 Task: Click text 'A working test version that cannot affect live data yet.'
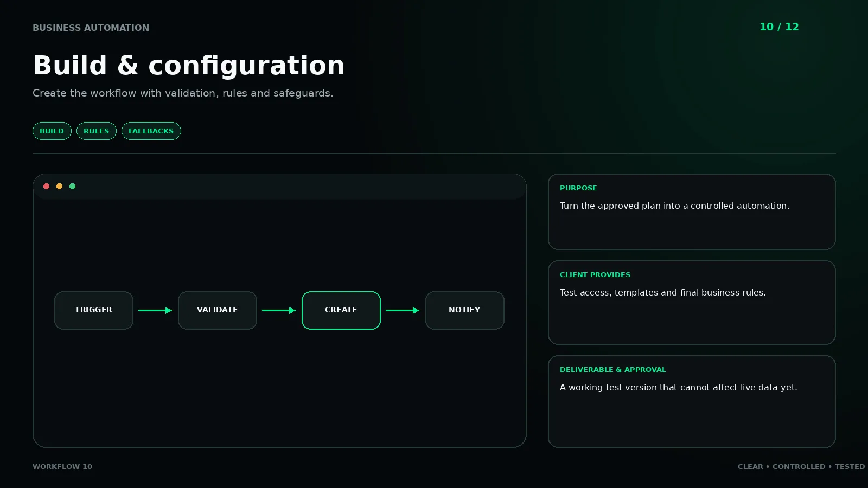pyautogui.click(x=679, y=388)
